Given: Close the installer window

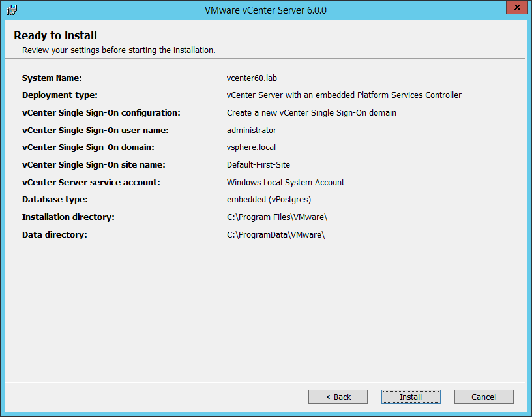Looking at the screenshot, I should point(517,7).
